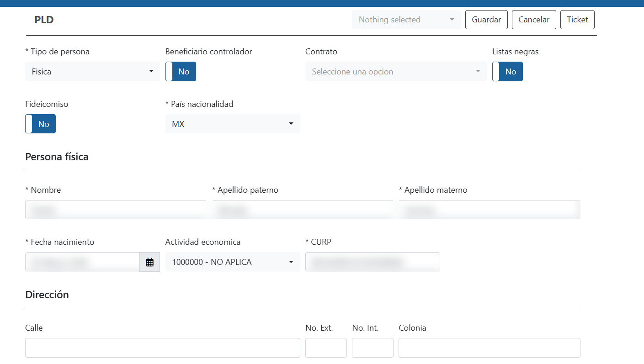This screenshot has width=644, height=364.
Task: Click the CURP field label
Action: click(x=318, y=242)
